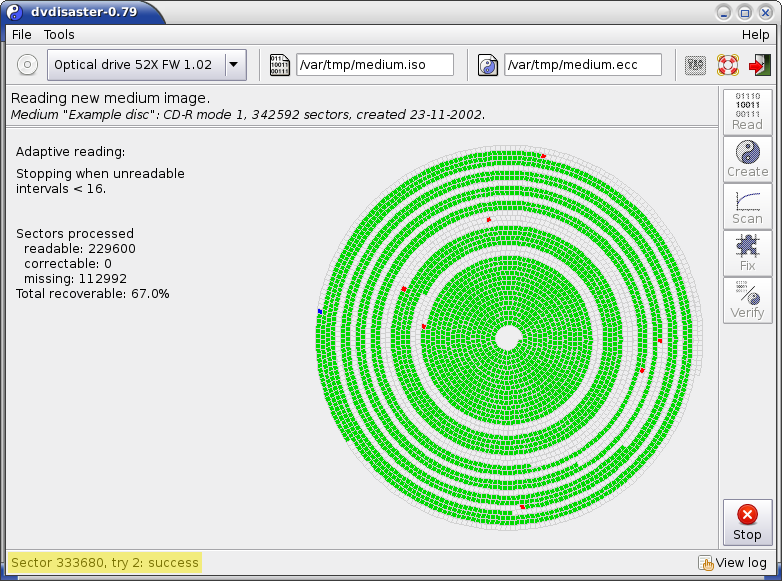782x581 pixels.
Task: Click the center of the disc map
Action: [x=508, y=337]
